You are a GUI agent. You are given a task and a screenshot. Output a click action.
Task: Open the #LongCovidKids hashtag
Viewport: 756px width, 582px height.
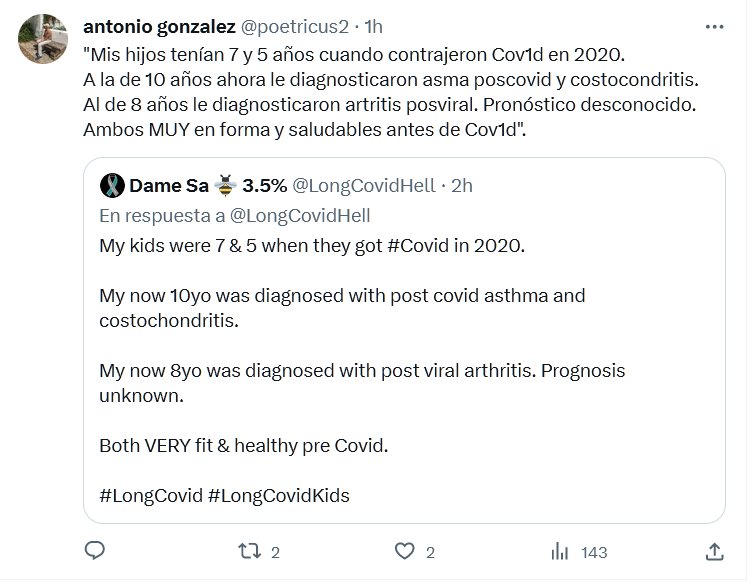tap(279, 496)
